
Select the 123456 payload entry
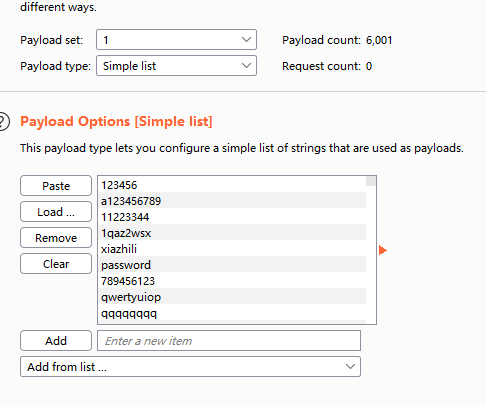click(232, 185)
